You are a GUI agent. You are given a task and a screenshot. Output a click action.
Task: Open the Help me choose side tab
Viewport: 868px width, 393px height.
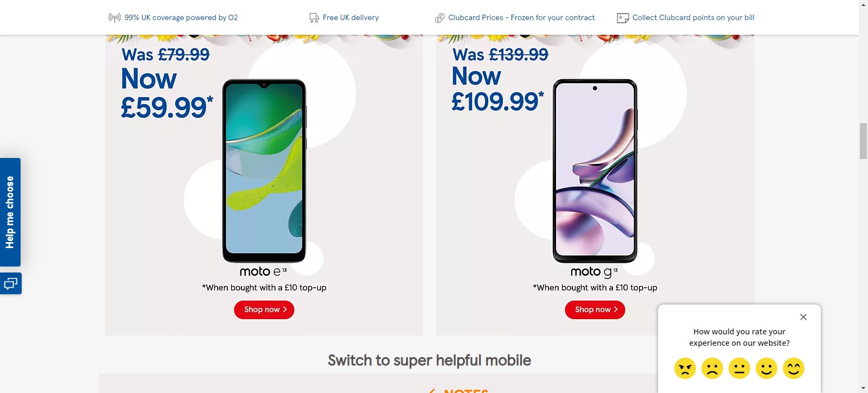(10, 212)
